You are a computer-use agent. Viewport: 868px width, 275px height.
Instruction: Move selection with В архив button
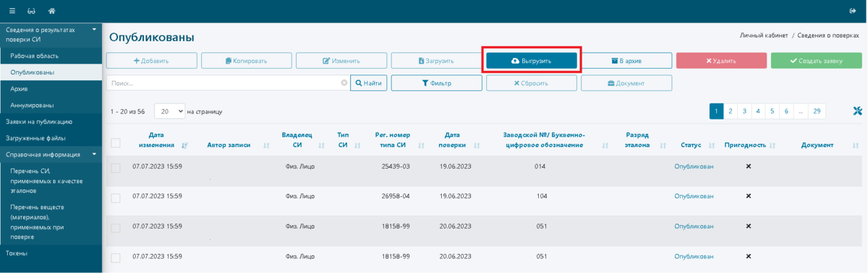(626, 61)
